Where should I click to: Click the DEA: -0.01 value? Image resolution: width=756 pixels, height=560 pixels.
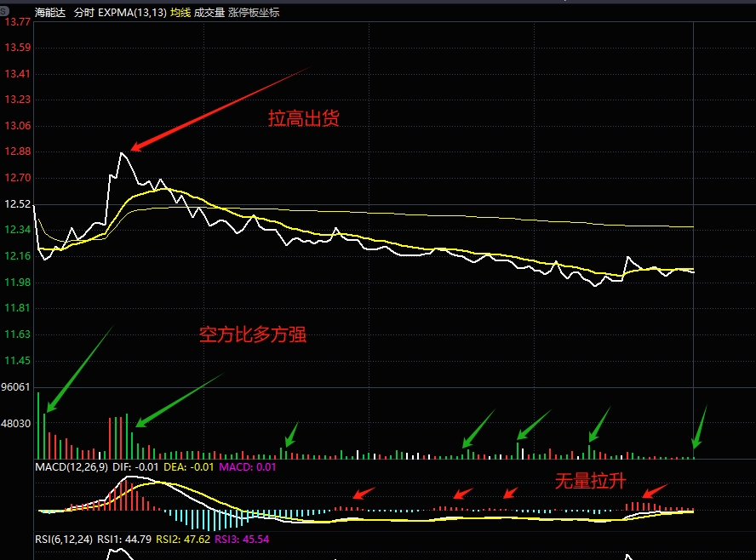(188, 467)
